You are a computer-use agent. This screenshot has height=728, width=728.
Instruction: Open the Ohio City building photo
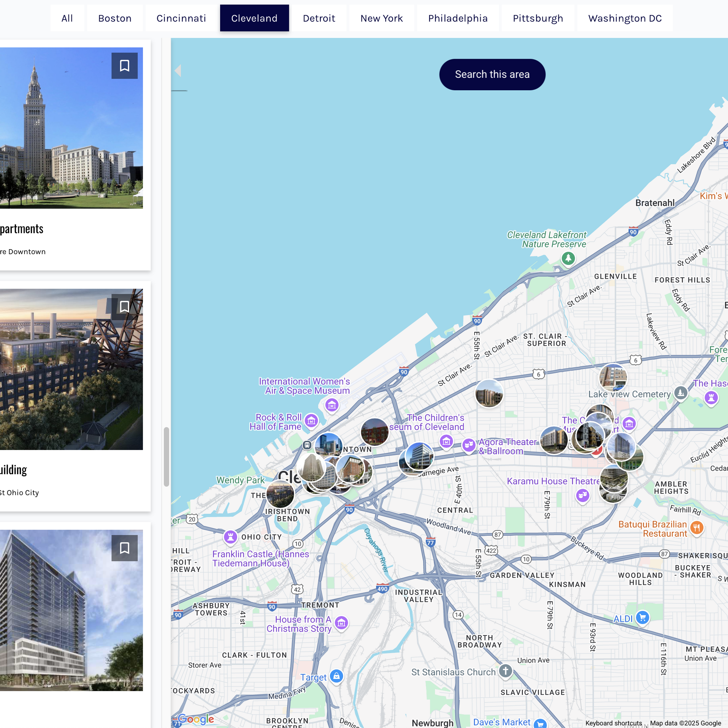pos(71,369)
